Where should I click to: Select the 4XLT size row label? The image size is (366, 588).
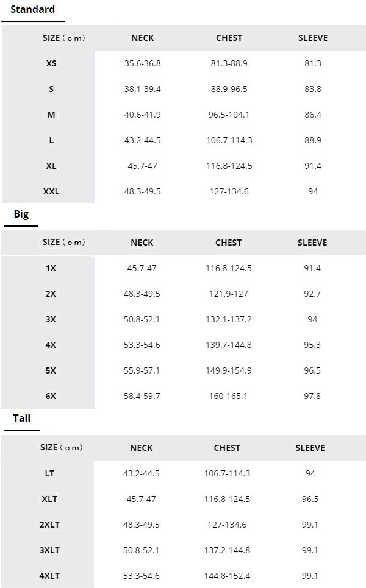point(49,576)
